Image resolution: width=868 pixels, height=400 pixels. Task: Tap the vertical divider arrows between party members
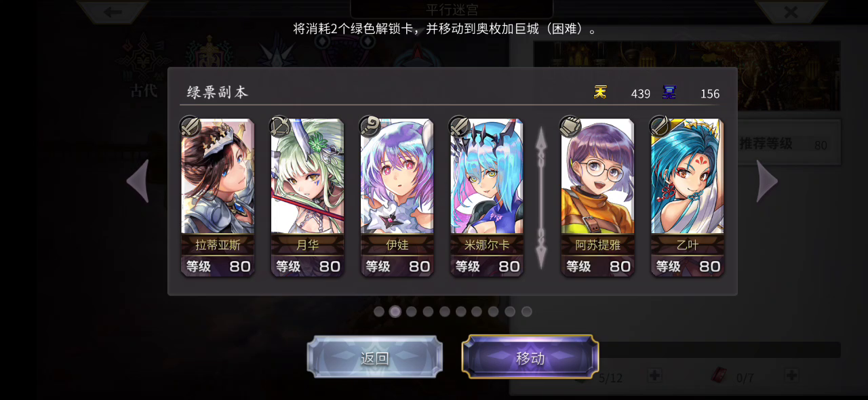(x=541, y=197)
